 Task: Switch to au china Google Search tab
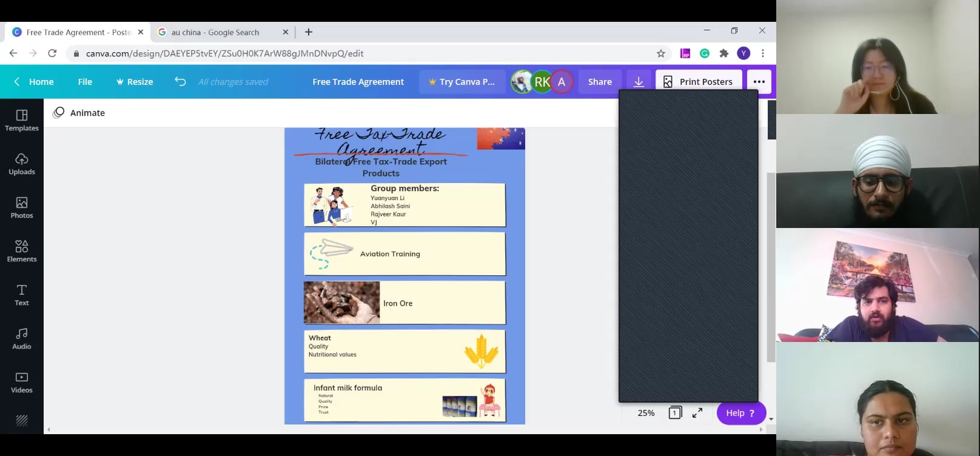pyautogui.click(x=215, y=32)
